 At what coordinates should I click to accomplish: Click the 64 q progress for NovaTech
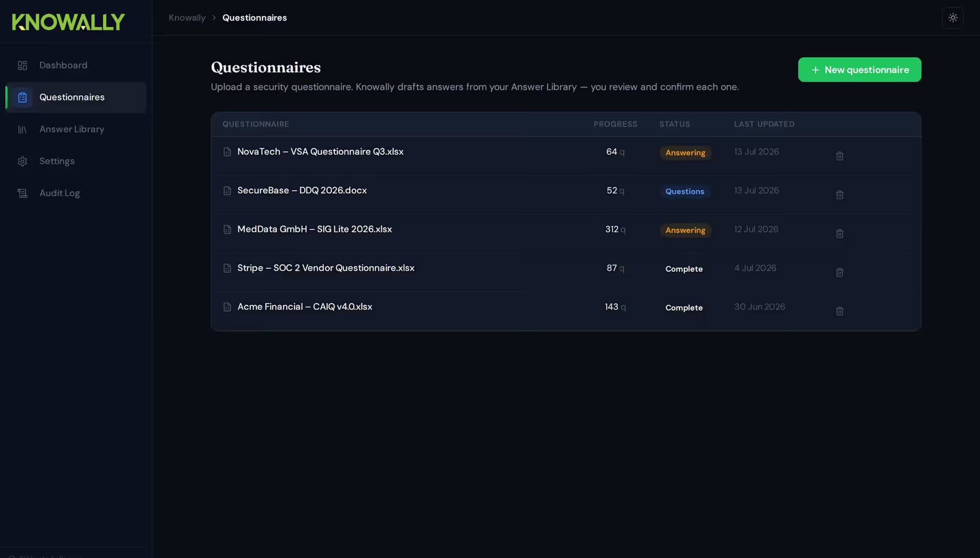pyautogui.click(x=615, y=152)
